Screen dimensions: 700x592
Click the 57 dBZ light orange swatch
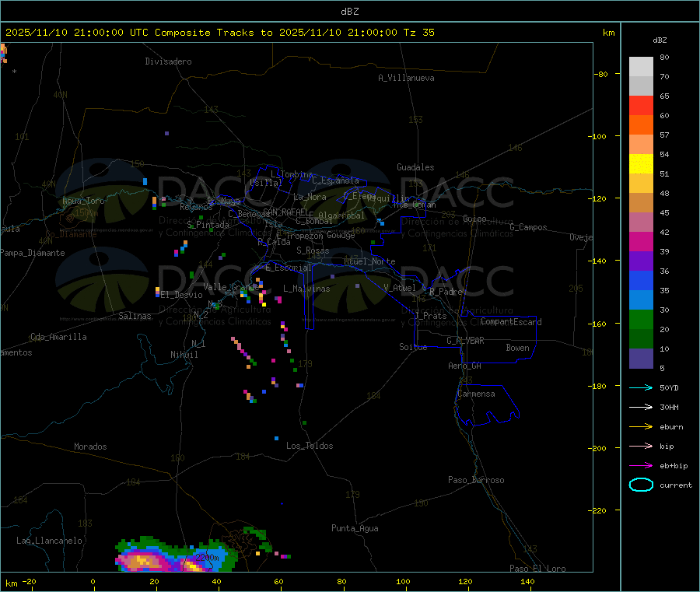click(x=641, y=144)
